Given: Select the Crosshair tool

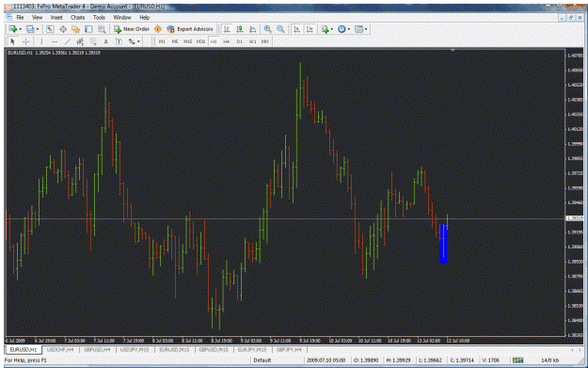Looking at the screenshot, I should pyautogui.click(x=26, y=41).
